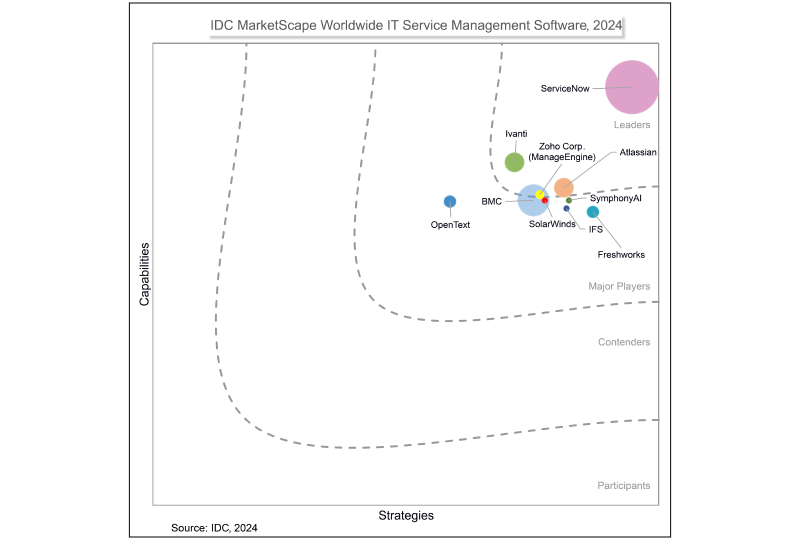The width and height of the screenshot is (800, 540).
Task: Click the Ivanti label
Action: [x=516, y=134]
